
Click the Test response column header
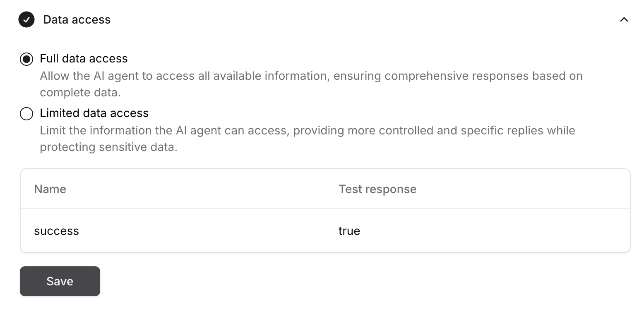(377, 189)
